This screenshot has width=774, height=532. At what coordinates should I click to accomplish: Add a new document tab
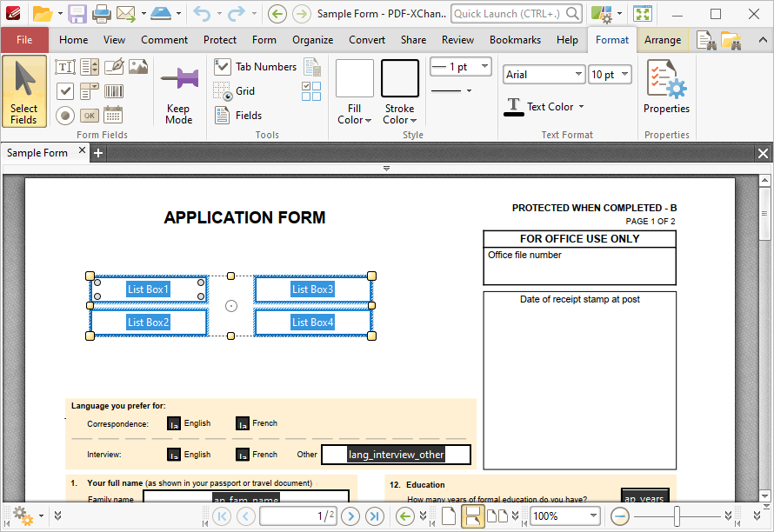pyautogui.click(x=98, y=154)
